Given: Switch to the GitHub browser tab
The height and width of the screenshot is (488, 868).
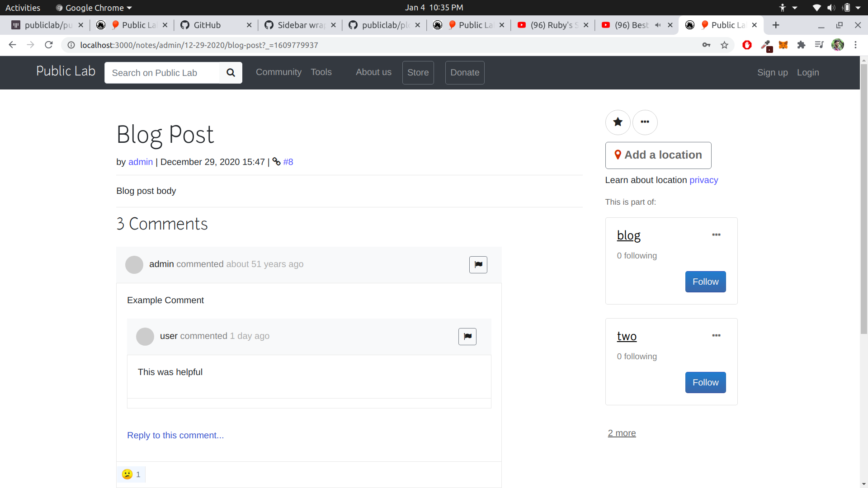Looking at the screenshot, I should tap(208, 25).
